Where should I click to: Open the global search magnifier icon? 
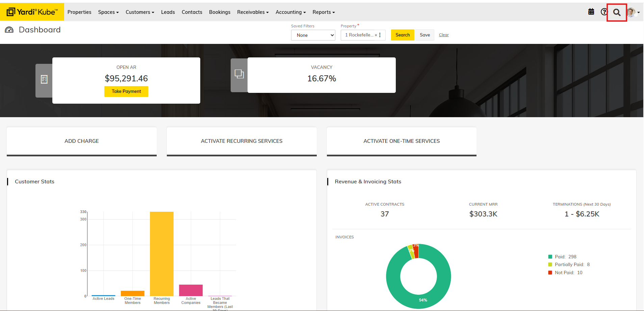617,12
